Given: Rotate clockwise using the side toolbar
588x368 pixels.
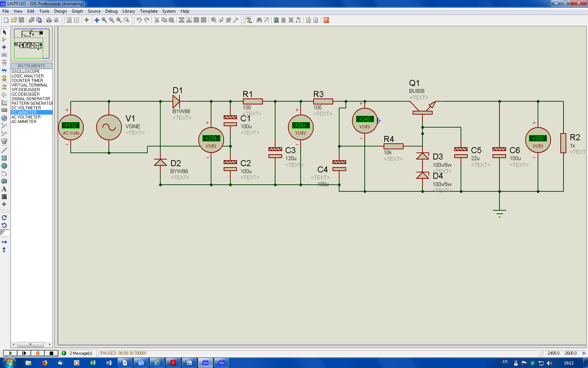Looking at the screenshot, I should (x=4, y=218).
